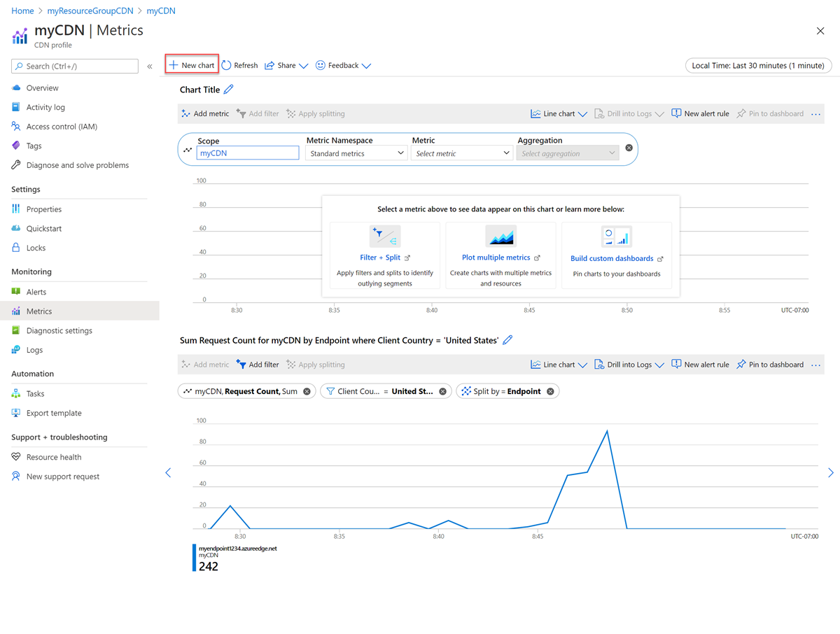Open Filter + Split link
Screen dimensions: 840x634
[x=384, y=258]
